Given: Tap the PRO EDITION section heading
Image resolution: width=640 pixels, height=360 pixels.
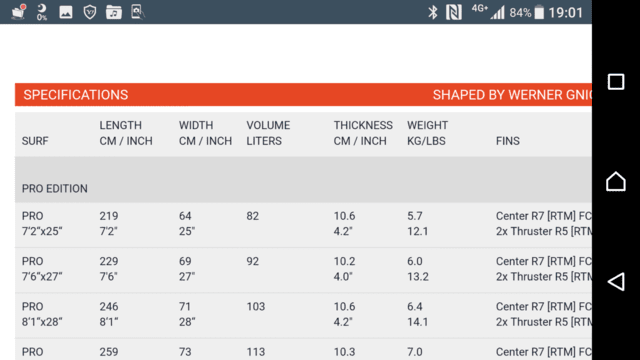Looking at the screenshot, I should (55, 189).
